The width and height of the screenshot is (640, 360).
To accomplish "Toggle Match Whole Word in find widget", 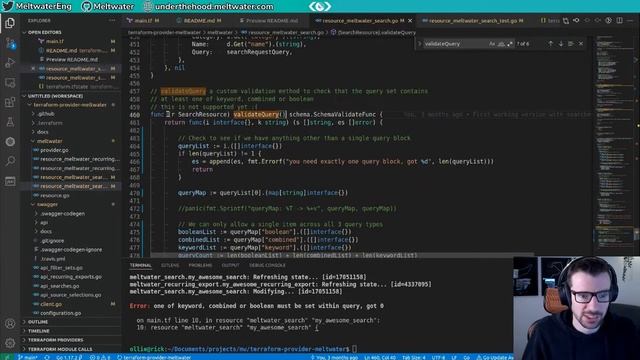I will pos(501,44).
